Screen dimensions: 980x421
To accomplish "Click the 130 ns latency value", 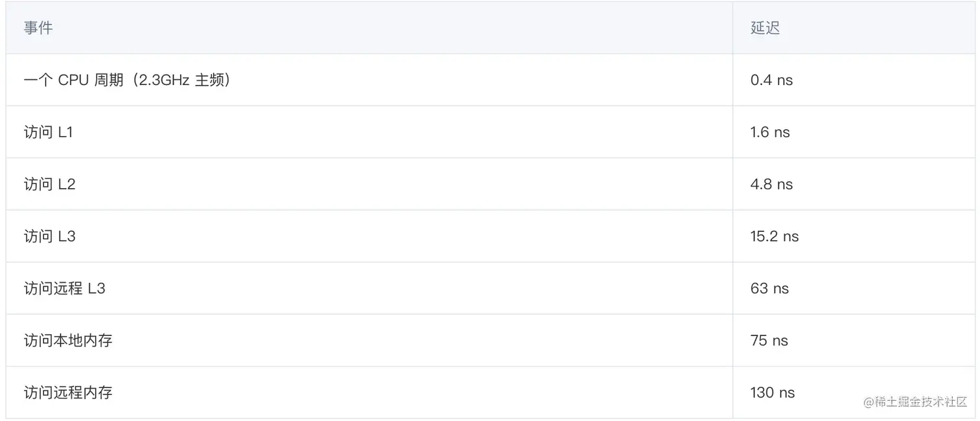I will click(773, 392).
